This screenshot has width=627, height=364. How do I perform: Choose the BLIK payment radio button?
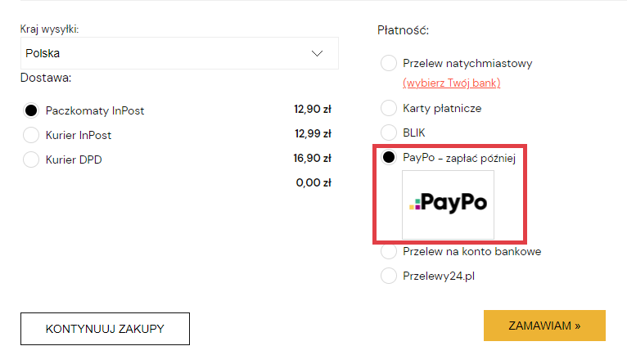click(389, 132)
